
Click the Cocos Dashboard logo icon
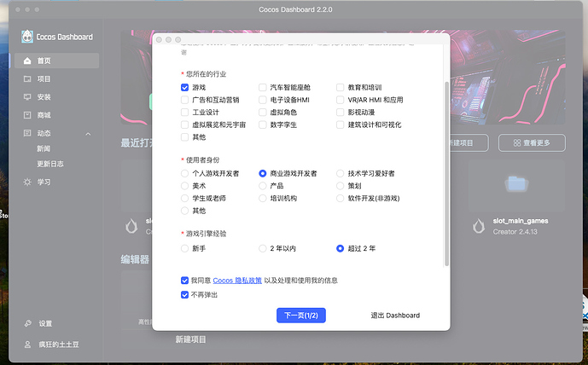point(27,37)
